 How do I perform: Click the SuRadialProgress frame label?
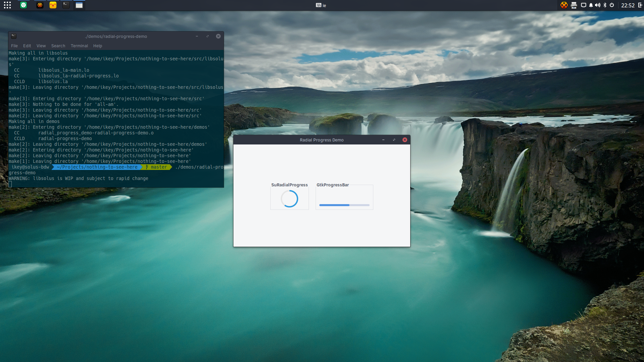pyautogui.click(x=289, y=185)
